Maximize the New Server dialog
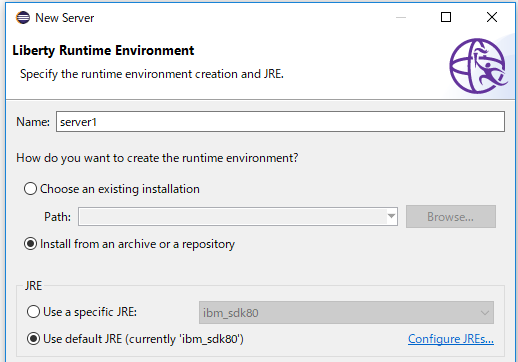 (x=446, y=17)
